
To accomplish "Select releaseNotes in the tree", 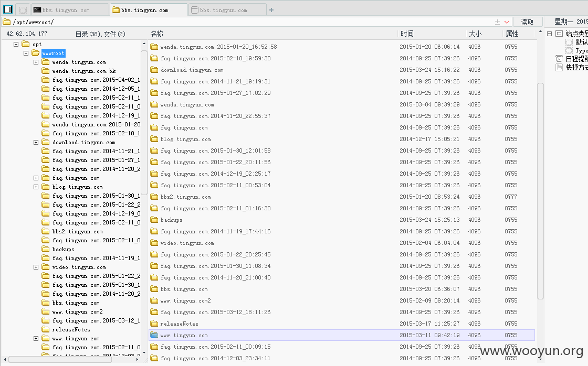I will coord(71,330).
